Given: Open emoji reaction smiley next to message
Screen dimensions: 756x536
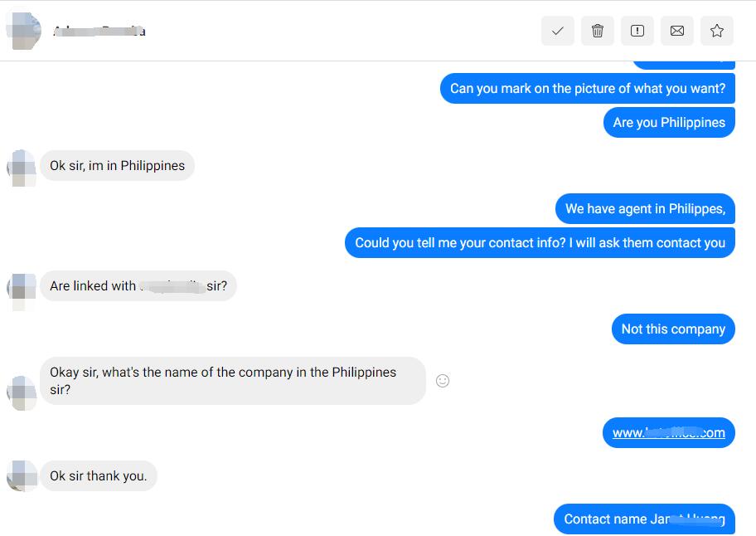Looking at the screenshot, I should (x=443, y=381).
